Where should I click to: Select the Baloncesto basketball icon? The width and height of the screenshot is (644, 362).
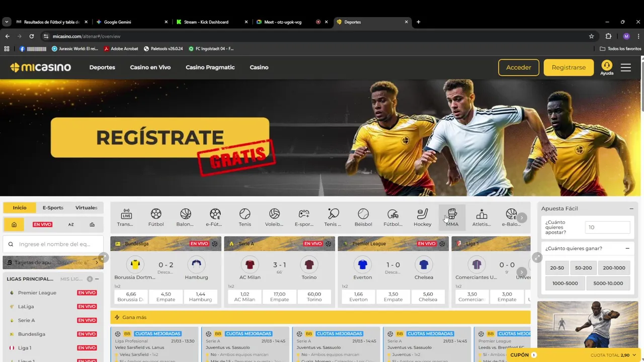185,218
